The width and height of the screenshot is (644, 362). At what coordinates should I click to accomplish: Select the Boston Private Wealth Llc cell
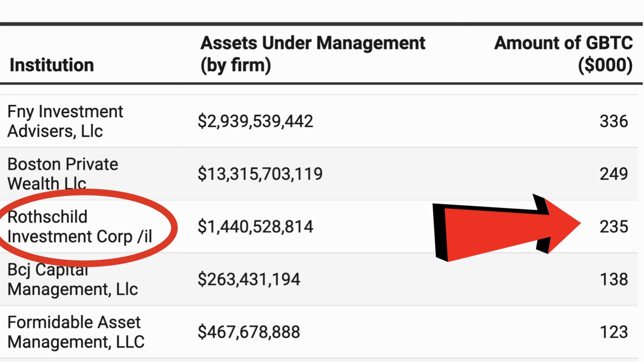pyautogui.click(x=63, y=174)
